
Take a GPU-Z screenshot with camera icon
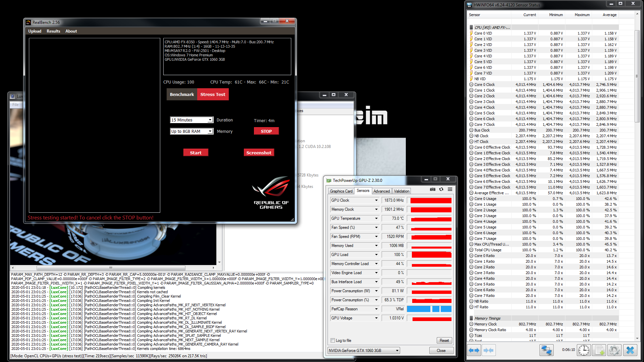[x=433, y=190]
